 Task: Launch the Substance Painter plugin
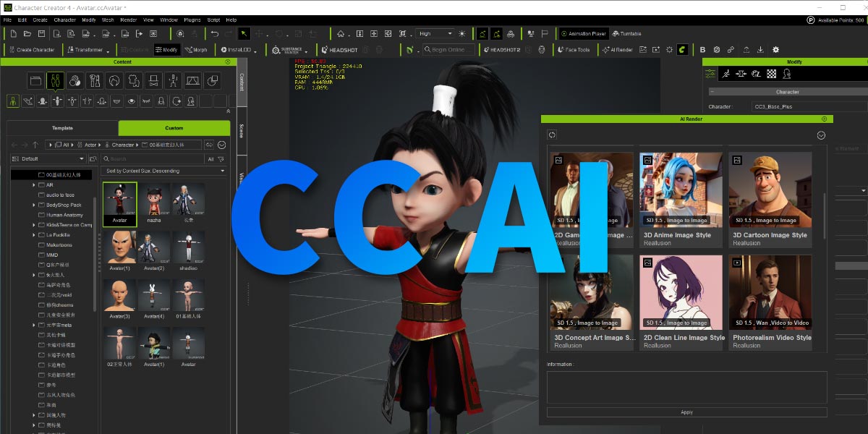click(288, 50)
